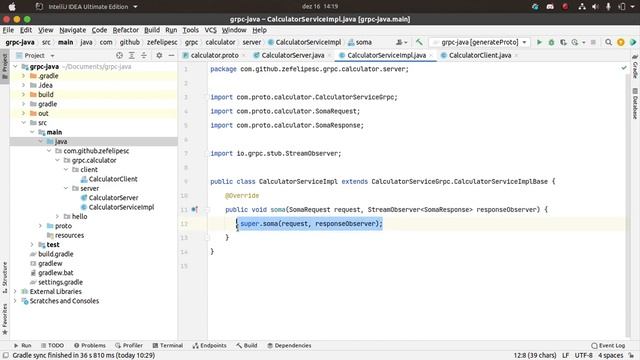Run with Coverage icon in toolbar
This screenshot has width=640, height=360.
click(563, 42)
